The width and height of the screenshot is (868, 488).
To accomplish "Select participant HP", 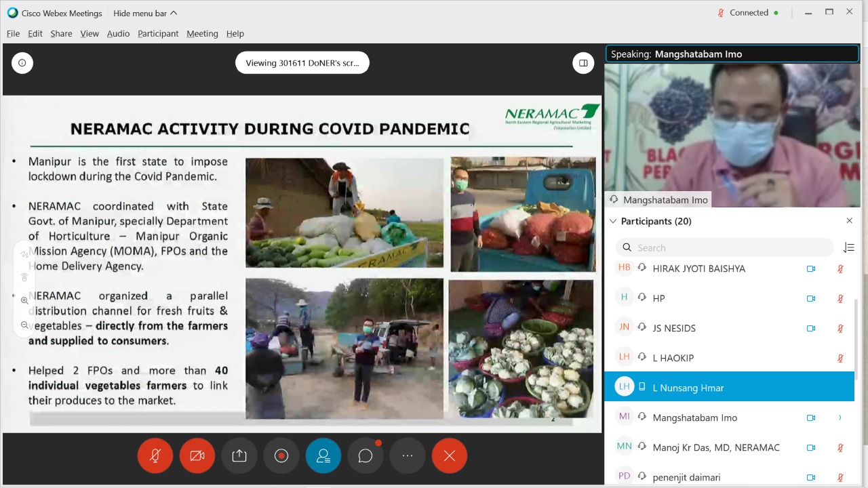I will coord(729,298).
